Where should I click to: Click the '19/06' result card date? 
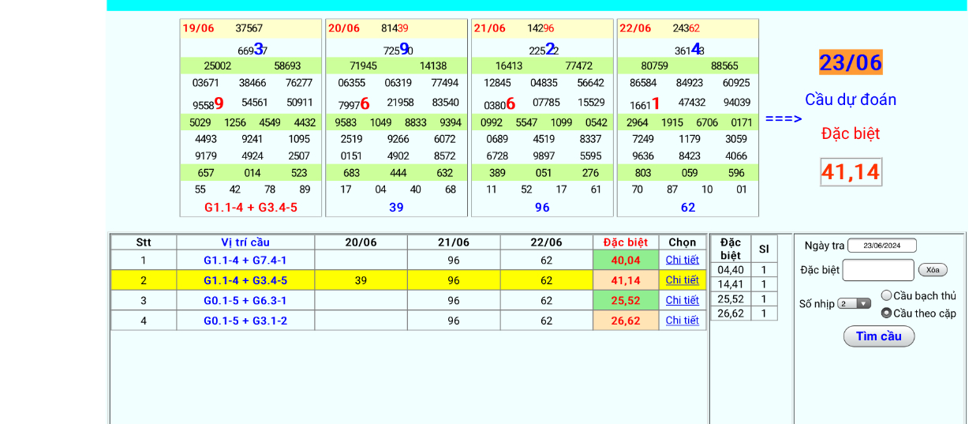tap(198, 28)
